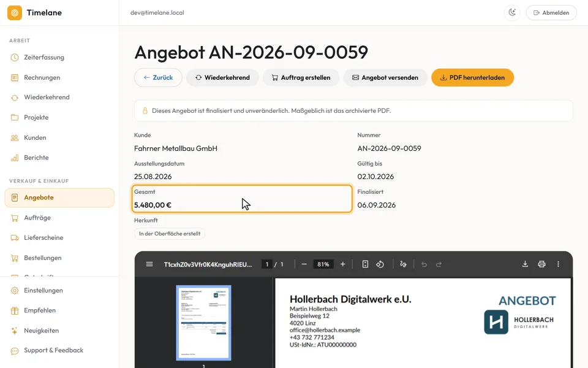The height and width of the screenshot is (368, 588).
Task: Click the Timelane logo icon
Action: [15, 13]
